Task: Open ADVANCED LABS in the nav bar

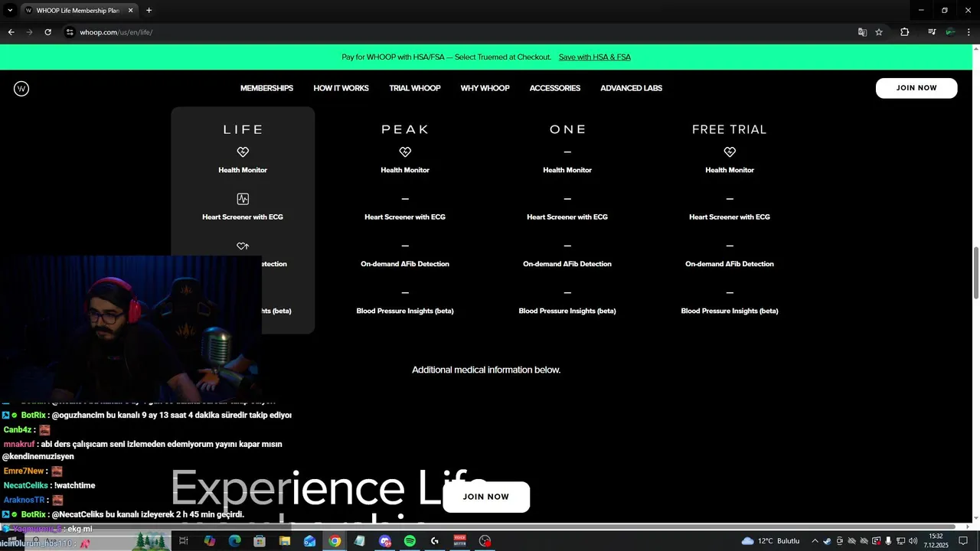Action: click(631, 88)
